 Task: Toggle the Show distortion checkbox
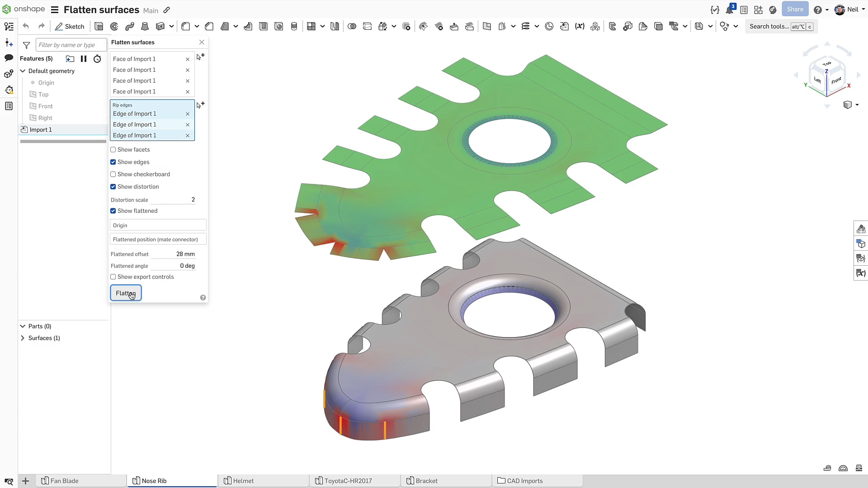click(113, 187)
